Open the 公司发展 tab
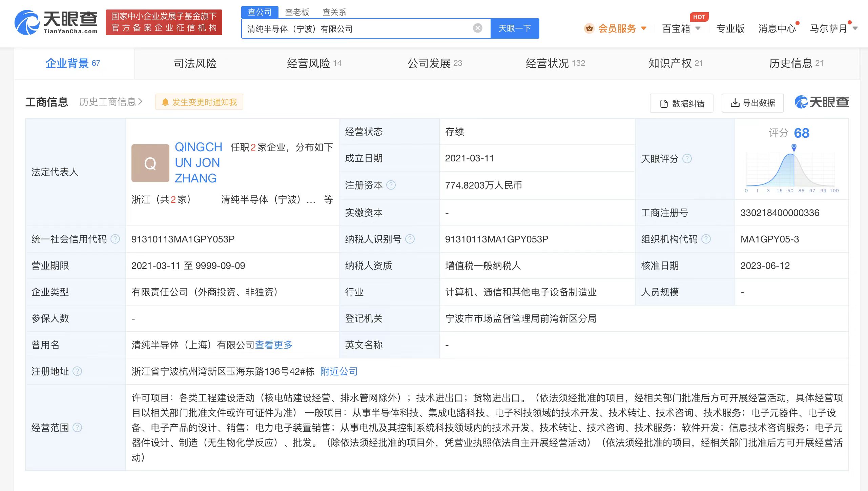Image resolution: width=868 pixels, height=491 pixels. coord(435,63)
